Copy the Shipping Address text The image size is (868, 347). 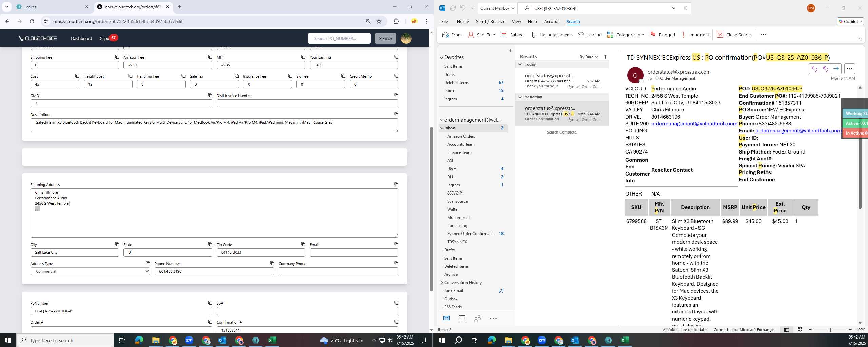tap(396, 184)
